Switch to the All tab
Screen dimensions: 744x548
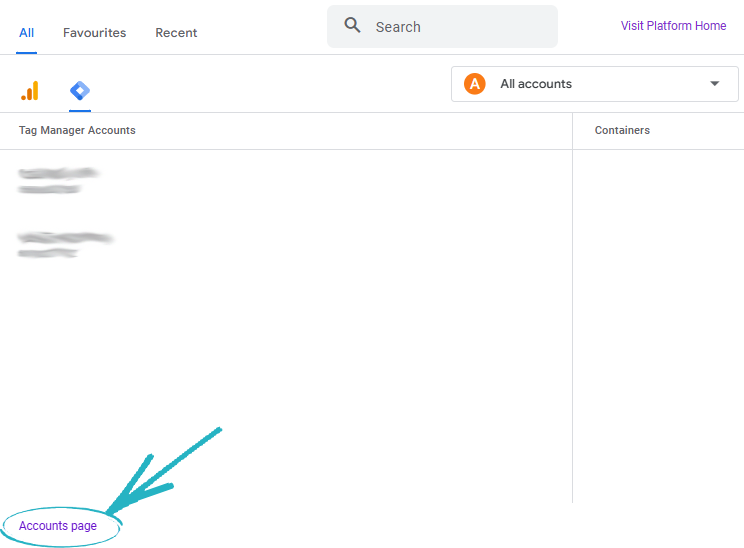point(26,33)
